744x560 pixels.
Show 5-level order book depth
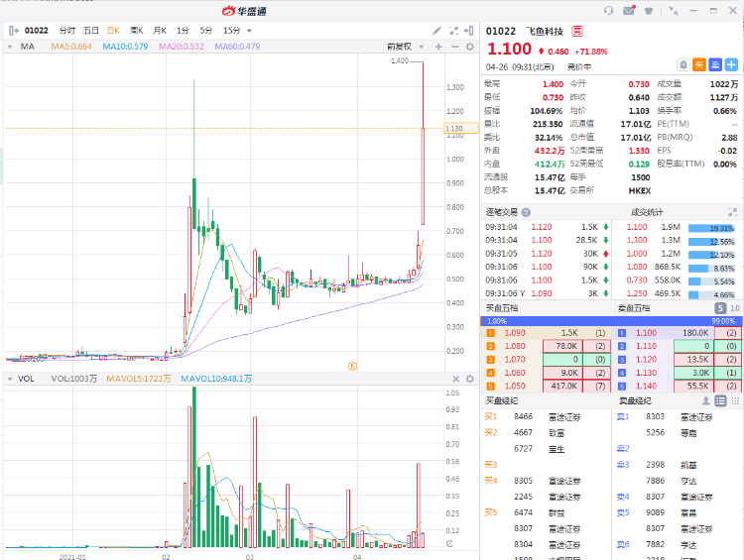[x=720, y=308]
